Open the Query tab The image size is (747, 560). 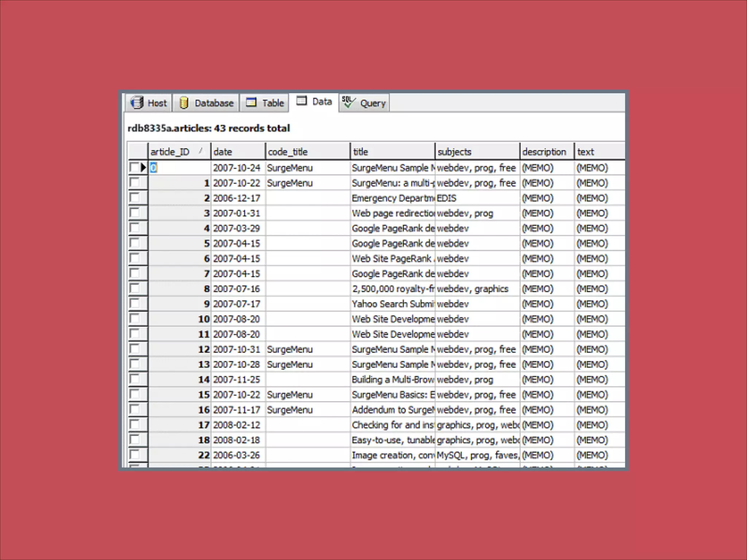(x=372, y=103)
